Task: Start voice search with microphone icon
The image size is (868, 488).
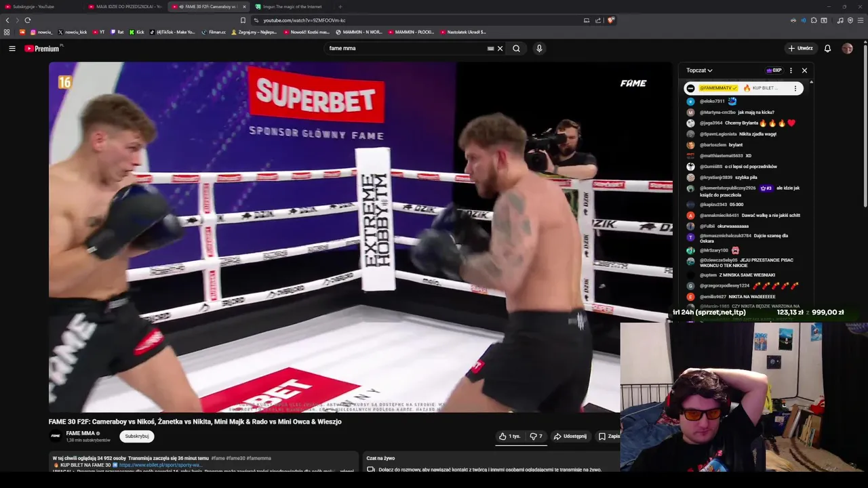Action: [x=539, y=48]
